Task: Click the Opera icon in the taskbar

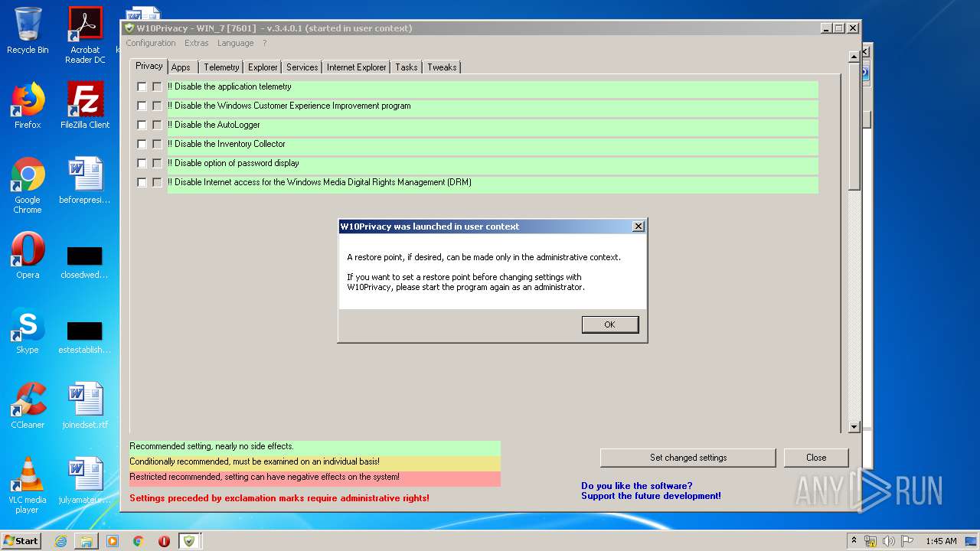Action: [164, 541]
